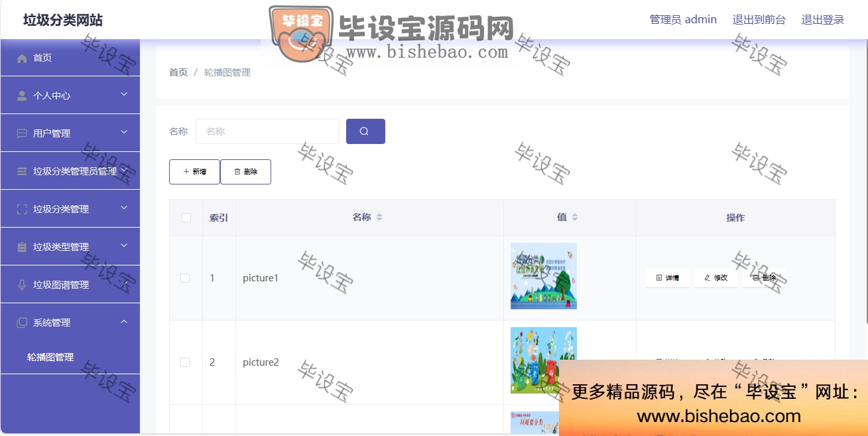Click the person icon beside 个人中心
This screenshot has height=436, width=868.
[22, 96]
